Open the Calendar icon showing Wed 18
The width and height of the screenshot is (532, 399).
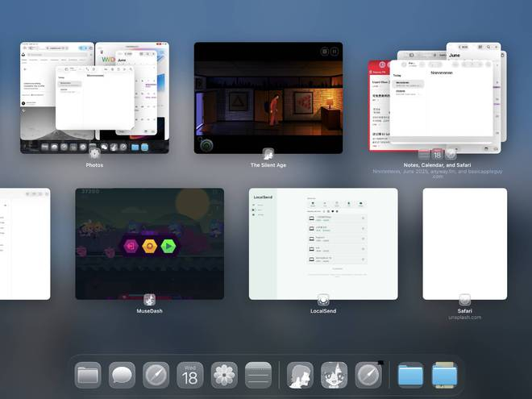click(190, 375)
